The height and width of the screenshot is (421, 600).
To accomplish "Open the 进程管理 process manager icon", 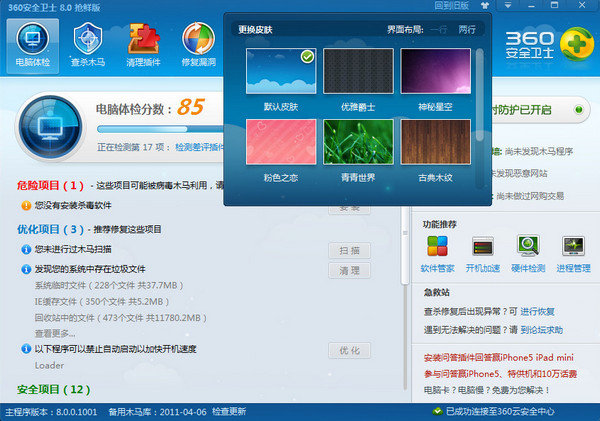I will coord(574,252).
